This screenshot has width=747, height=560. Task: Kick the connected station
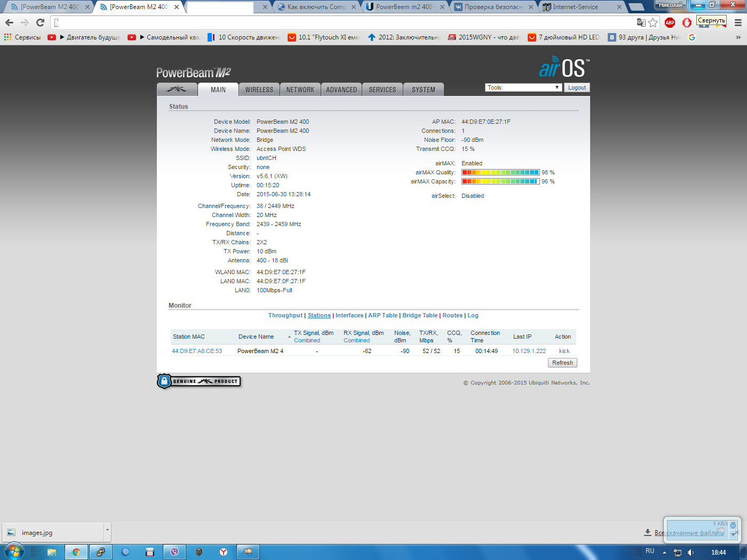564,351
